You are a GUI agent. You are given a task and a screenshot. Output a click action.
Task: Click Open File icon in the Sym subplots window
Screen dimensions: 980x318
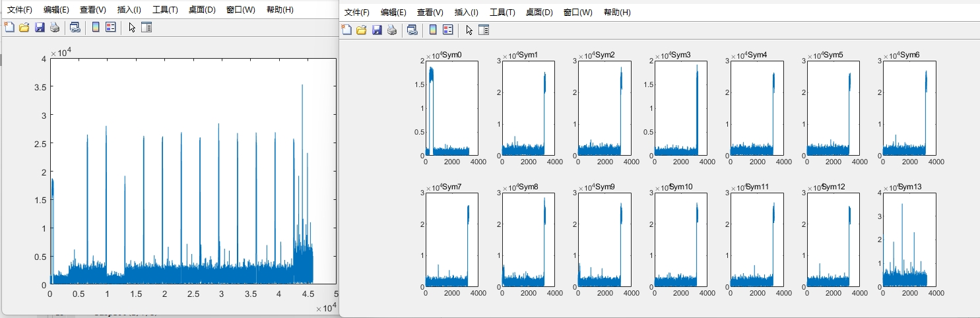[362, 30]
